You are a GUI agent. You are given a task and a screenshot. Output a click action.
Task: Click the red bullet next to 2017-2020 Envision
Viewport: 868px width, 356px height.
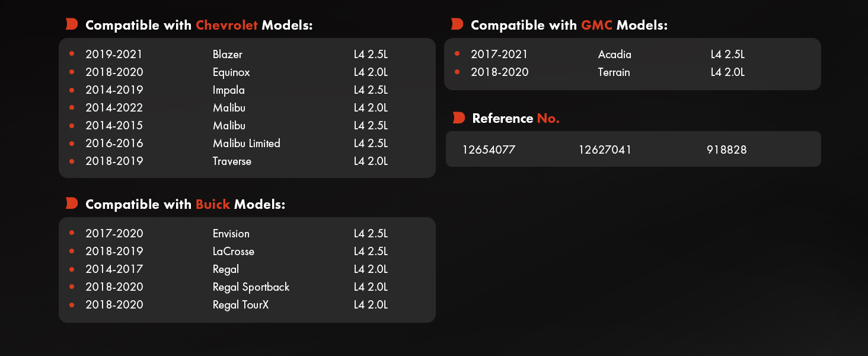tap(72, 233)
